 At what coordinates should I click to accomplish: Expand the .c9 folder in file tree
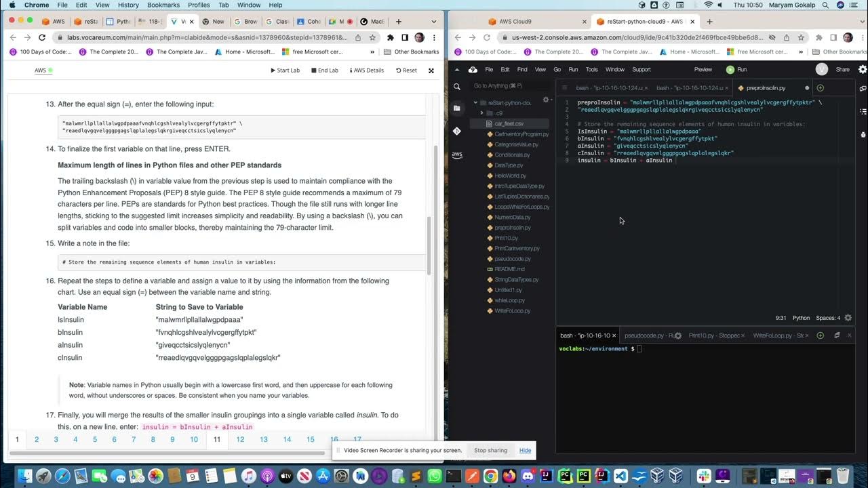(481, 113)
